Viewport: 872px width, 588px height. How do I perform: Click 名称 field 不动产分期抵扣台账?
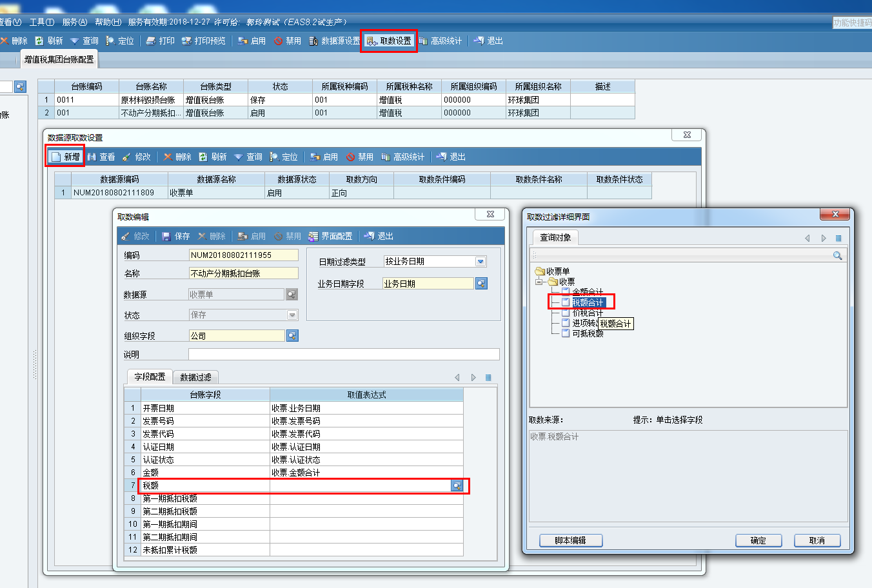[243, 273]
